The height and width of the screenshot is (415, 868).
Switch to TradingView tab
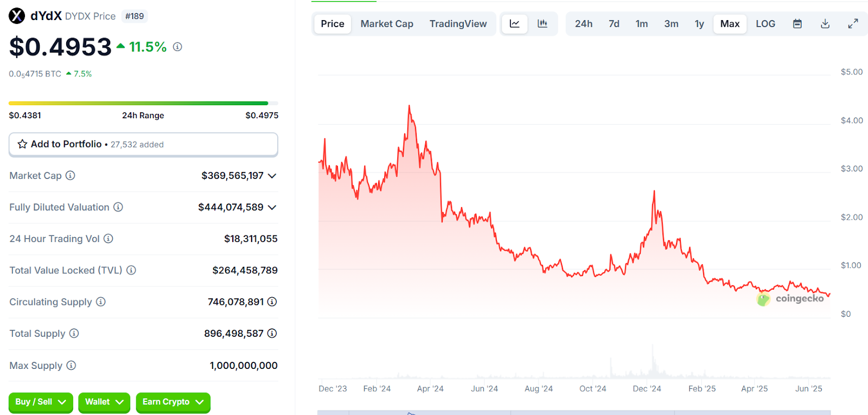click(x=458, y=24)
